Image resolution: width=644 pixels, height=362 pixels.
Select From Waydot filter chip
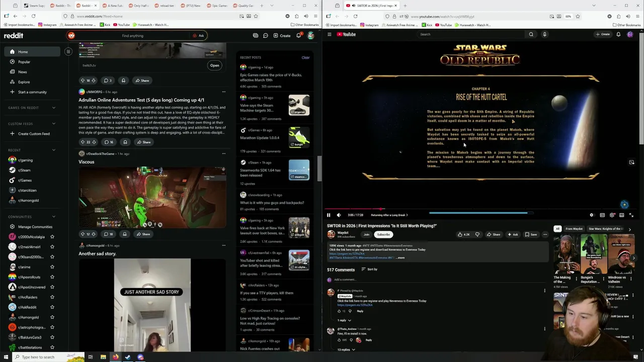pos(574,229)
